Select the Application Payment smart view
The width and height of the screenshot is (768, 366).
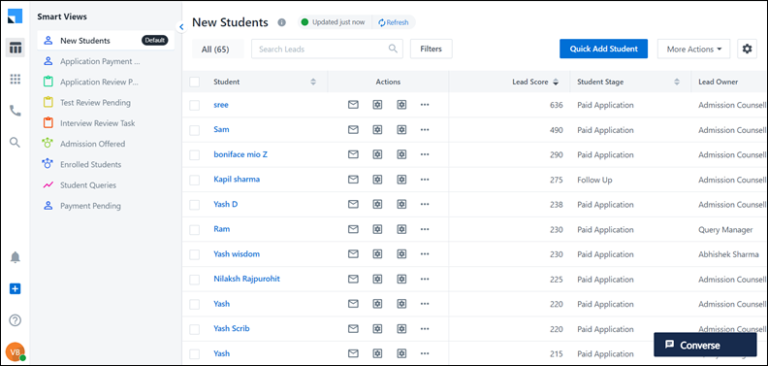click(106, 61)
